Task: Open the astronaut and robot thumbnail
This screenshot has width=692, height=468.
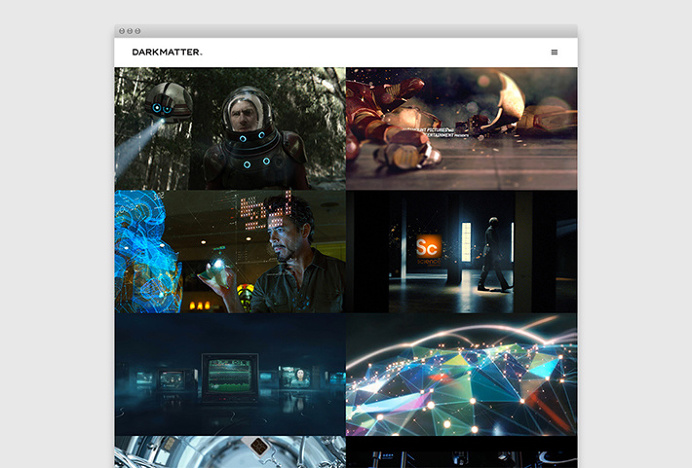Action: click(x=230, y=128)
